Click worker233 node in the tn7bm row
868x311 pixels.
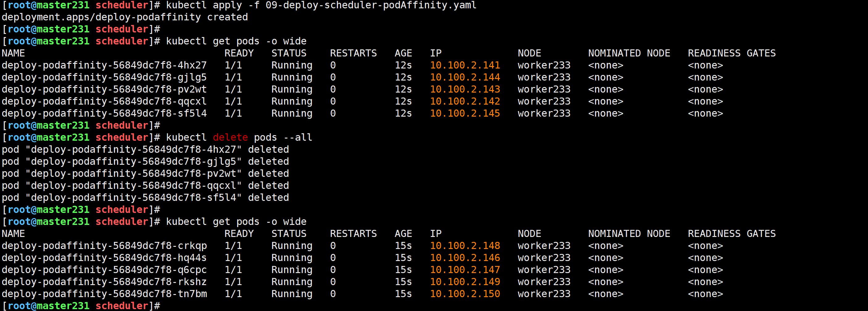pos(544,294)
